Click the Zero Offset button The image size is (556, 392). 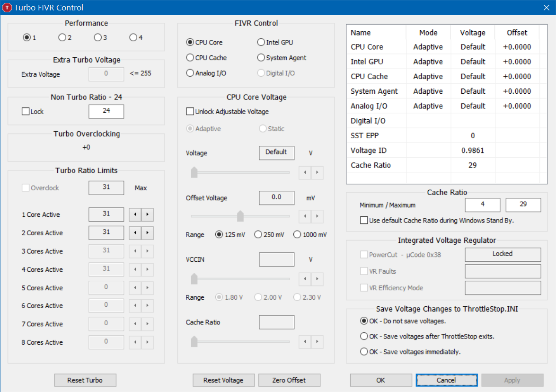point(289,380)
